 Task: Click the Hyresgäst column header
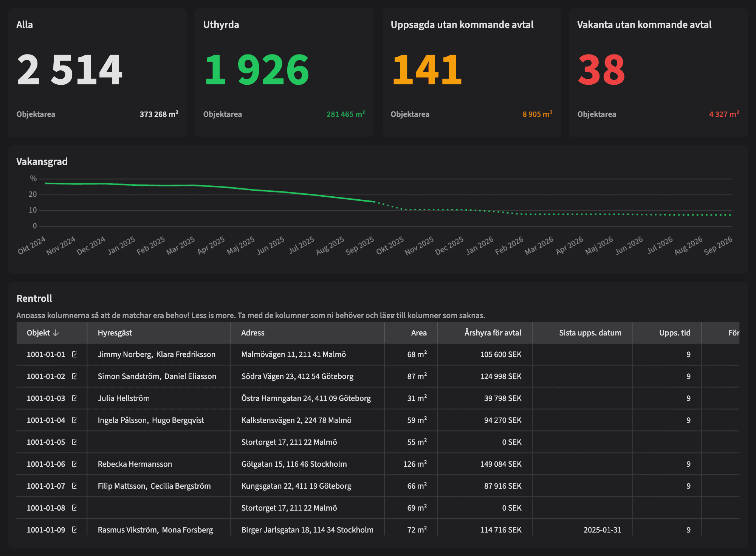115,333
